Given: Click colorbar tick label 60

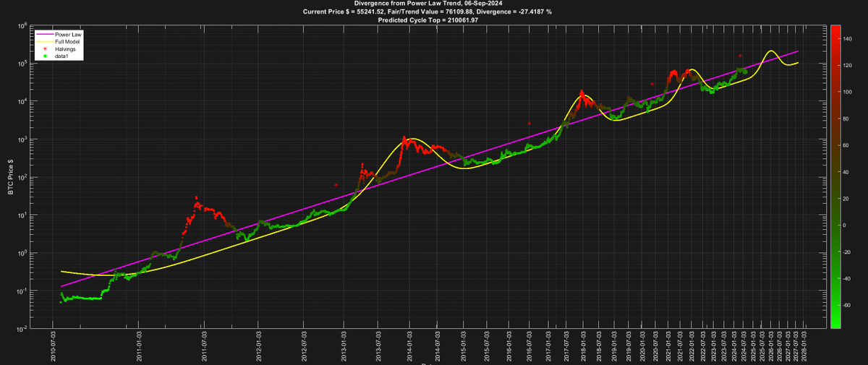Looking at the screenshot, I should coord(847,145).
